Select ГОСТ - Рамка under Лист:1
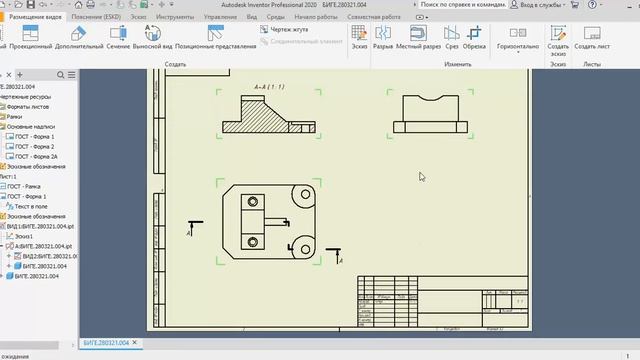This screenshot has height=360, width=640. tap(24, 187)
